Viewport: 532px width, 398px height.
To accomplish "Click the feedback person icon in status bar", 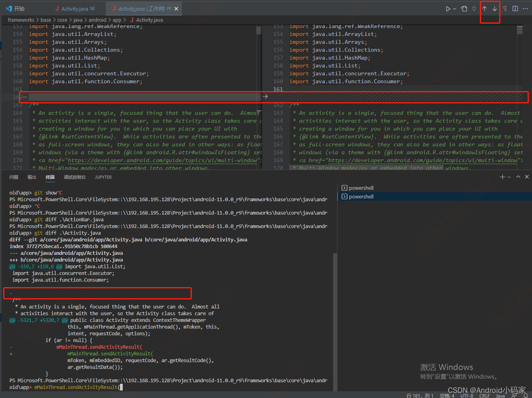I will pyautogui.click(x=514, y=395).
